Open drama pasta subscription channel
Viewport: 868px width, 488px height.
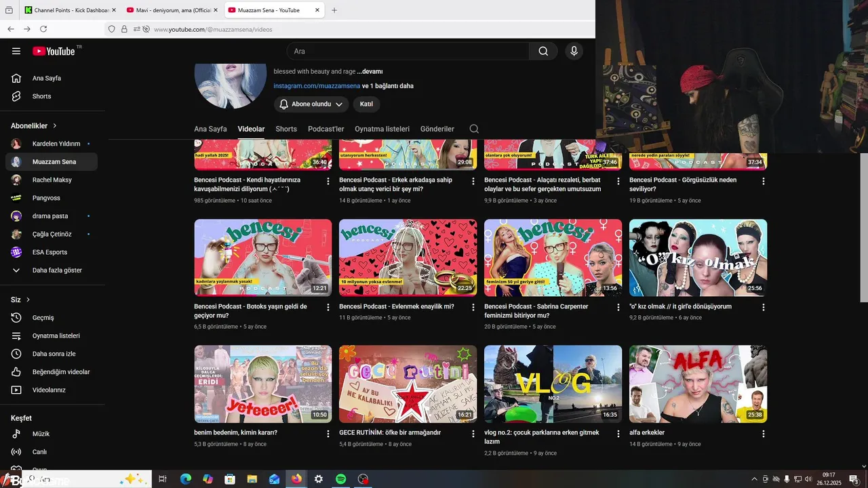(x=52, y=216)
